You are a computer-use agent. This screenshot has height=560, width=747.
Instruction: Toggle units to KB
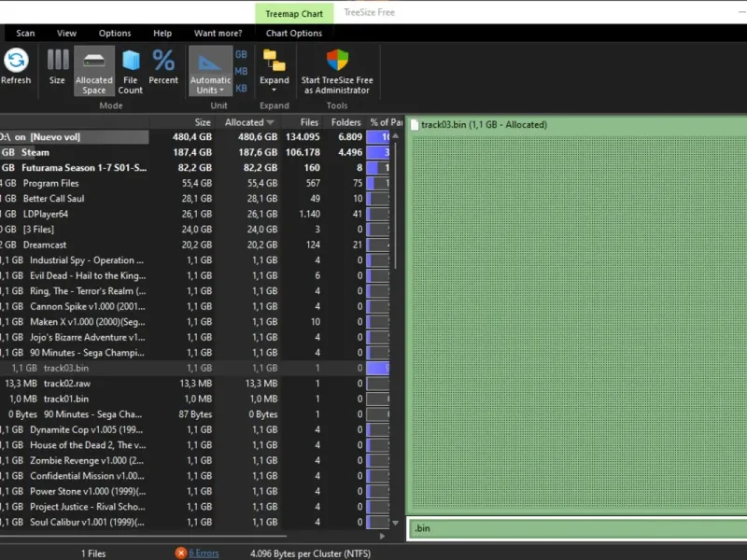tap(241, 88)
